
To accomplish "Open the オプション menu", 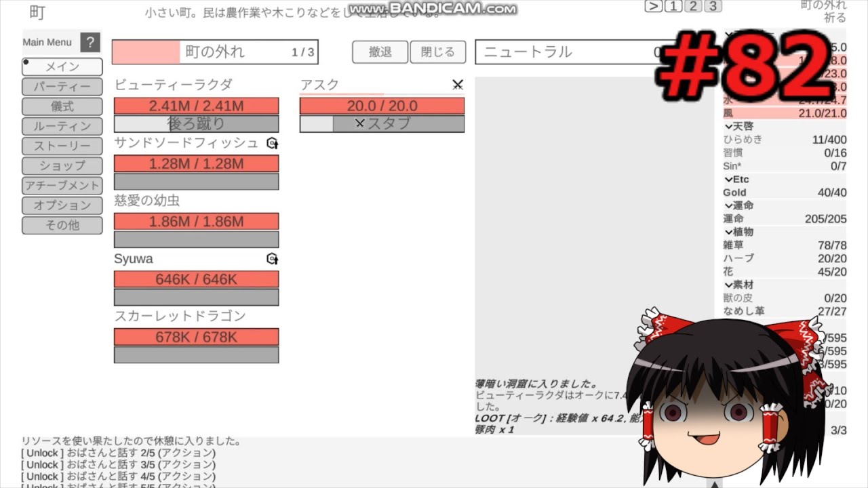I will pos(62,205).
